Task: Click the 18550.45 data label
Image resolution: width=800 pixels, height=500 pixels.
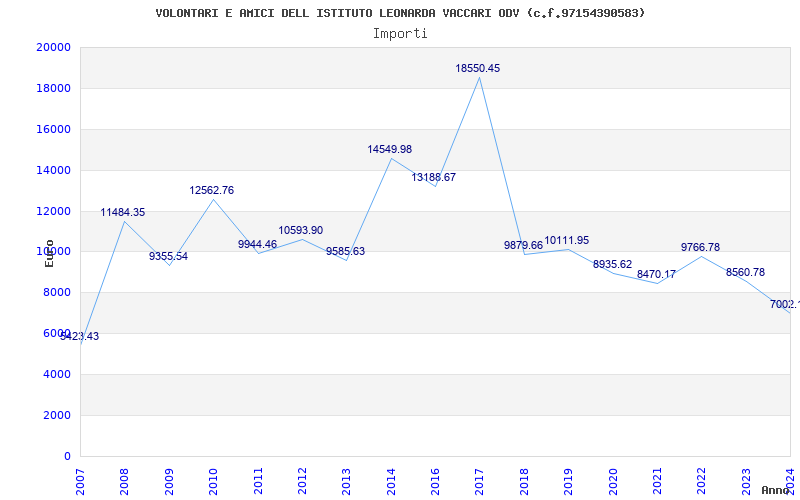Action: click(x=478, y=68)
